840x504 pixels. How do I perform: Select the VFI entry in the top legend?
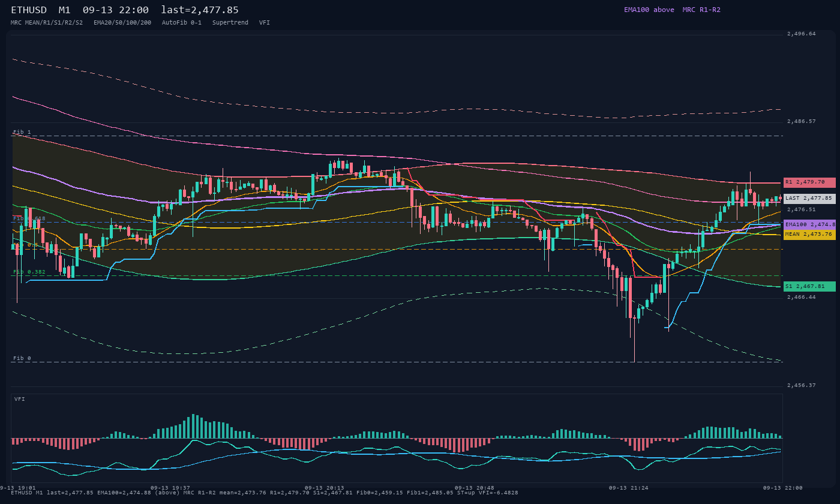tap(265, 22)
